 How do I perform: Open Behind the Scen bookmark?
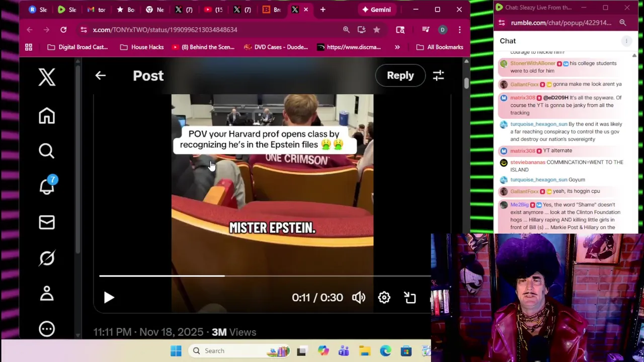[203, 47]
